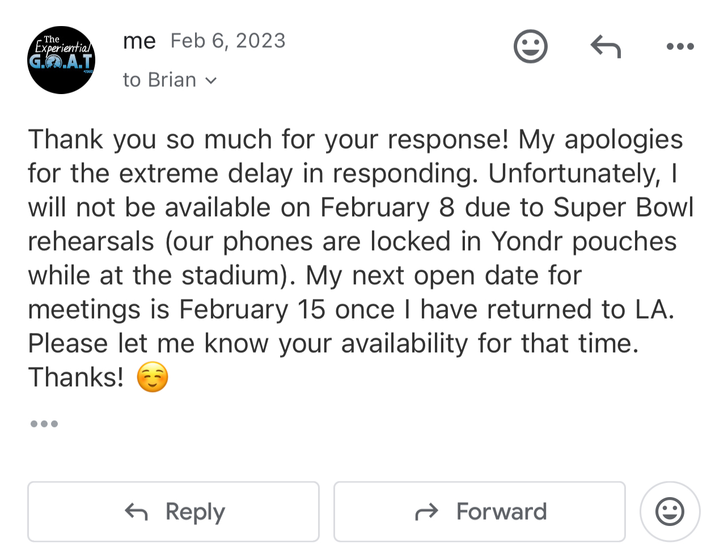
Task: Click the sender name "me"
Action: pyautogui.click(x=139, y=41)
